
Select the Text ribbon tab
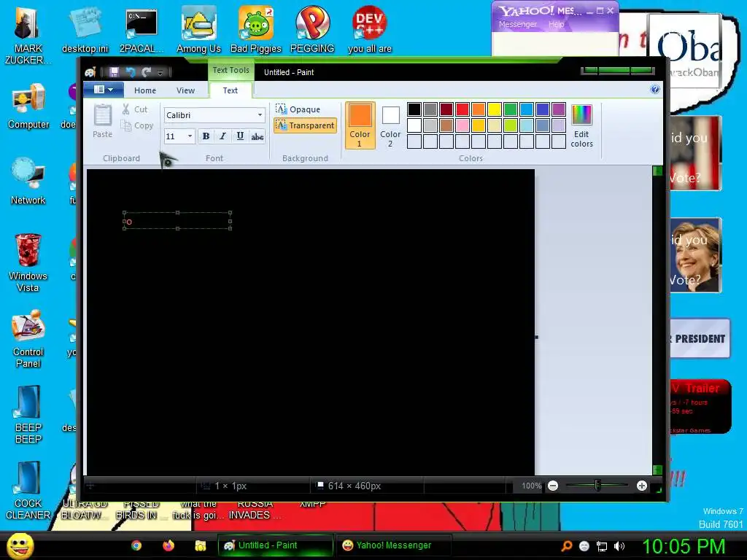pos(230,90)
